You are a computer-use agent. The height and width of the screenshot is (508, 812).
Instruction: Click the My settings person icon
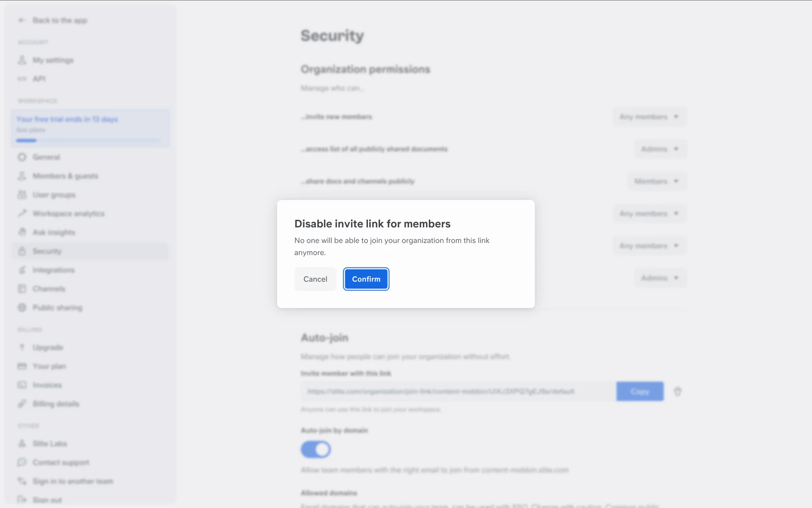pyautogui.click(x=22, y=60)
